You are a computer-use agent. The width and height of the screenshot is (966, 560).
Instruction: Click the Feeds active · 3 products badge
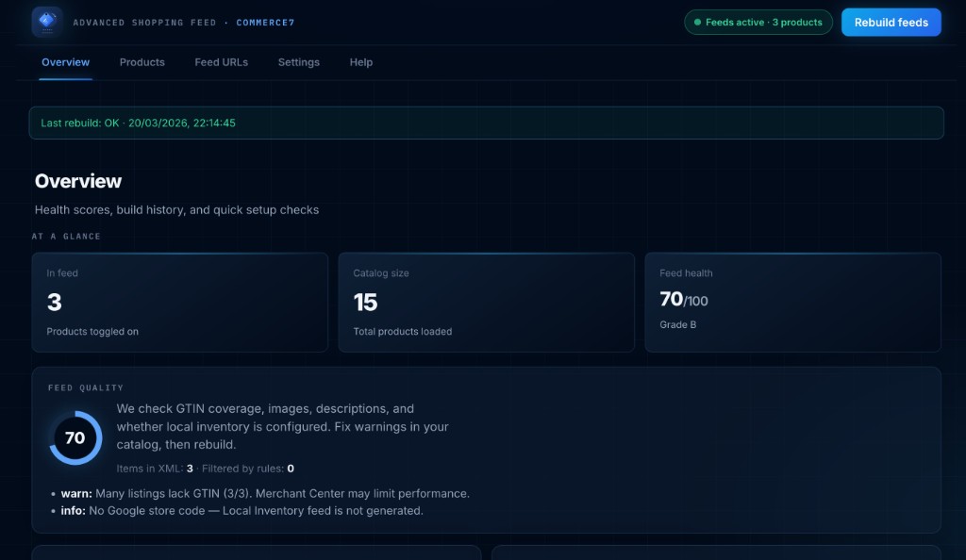coord(758,23)
